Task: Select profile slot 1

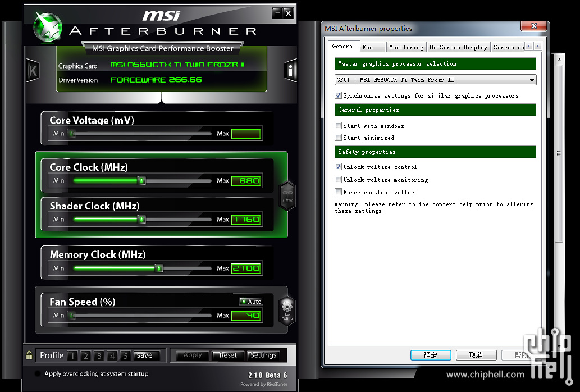Action: tap(72, 355)
